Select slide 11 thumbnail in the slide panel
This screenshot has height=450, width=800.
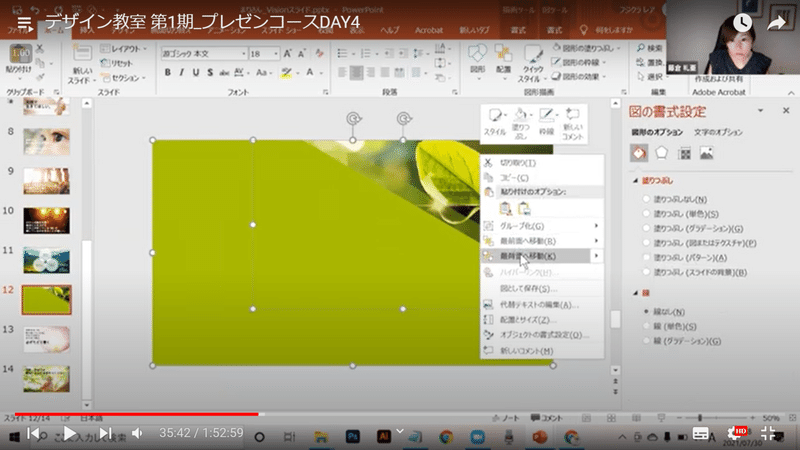coord(46,260)
